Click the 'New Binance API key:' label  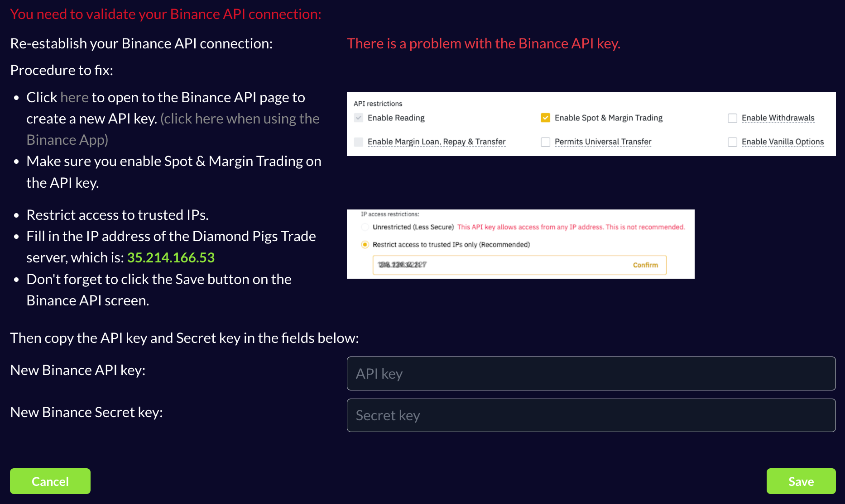78,370
